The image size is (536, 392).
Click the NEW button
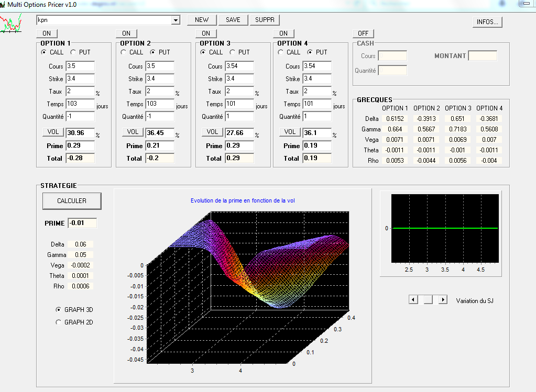202,20
